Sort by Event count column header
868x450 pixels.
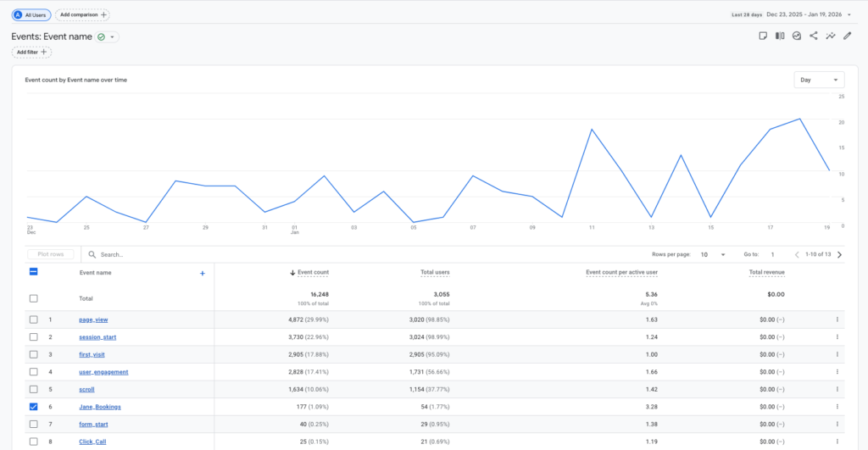[313, 273]
